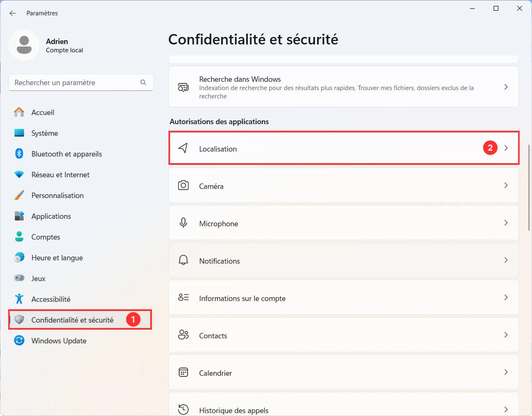Click the Notifications bell icon

tap(183, 260)
